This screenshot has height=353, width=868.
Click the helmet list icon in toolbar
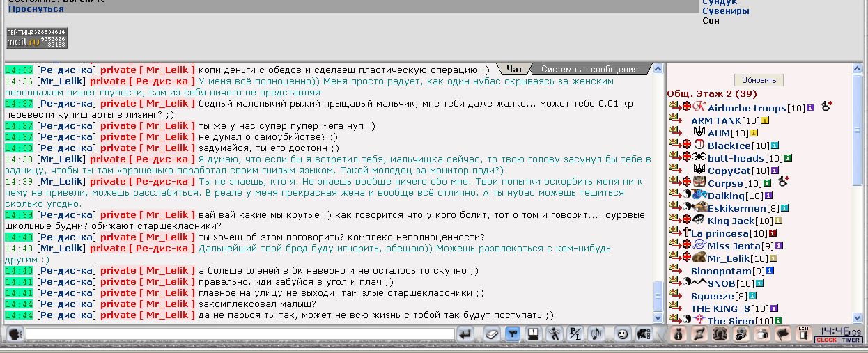click(644, 334)
